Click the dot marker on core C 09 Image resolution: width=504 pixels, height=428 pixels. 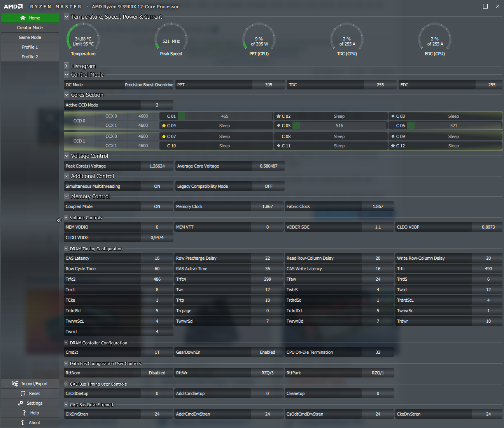point(393,136)
